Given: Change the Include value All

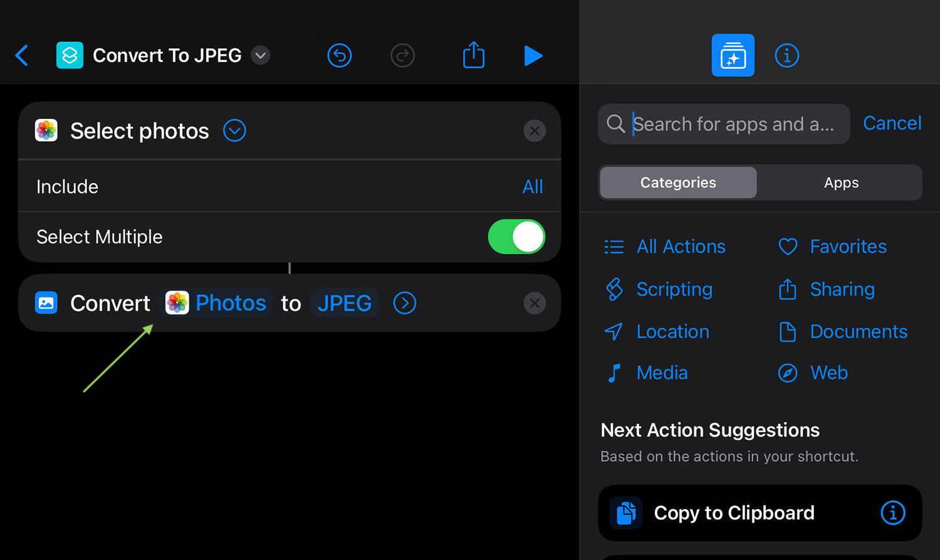Looking at the screenshot, I should pyautogui.click(x=533, y=187).
